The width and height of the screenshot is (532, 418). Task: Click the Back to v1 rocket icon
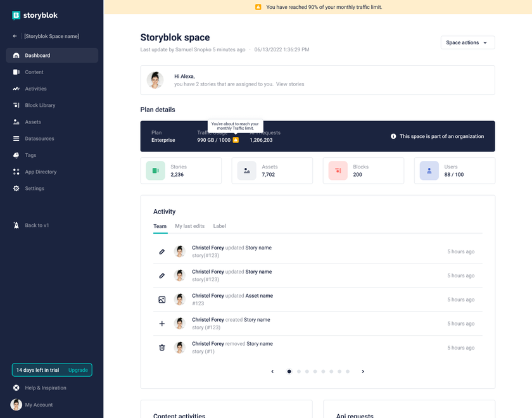coord(16,225)
